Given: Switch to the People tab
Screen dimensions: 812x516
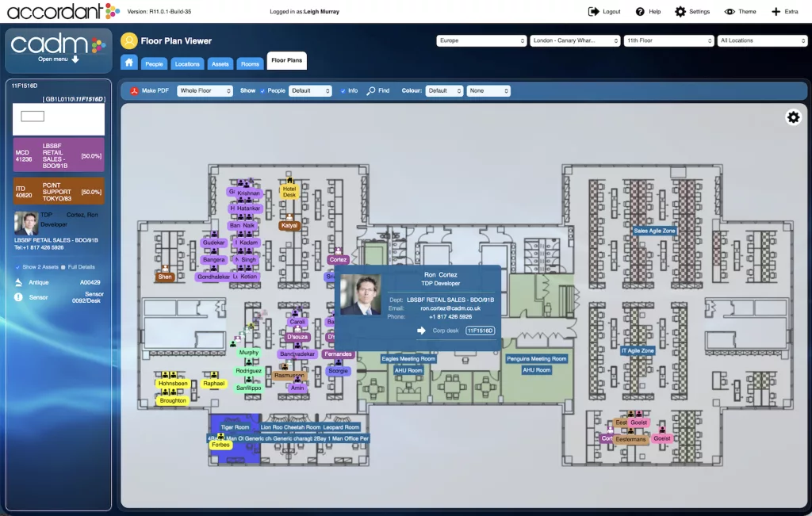Looking at the screenshot, I should (x=154, y=63).
